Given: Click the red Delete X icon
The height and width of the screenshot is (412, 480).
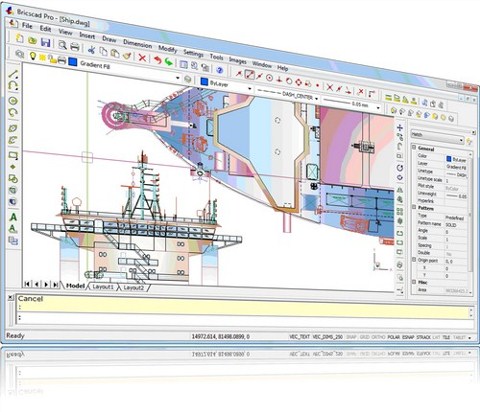Looking at the screenshot, I should coord(142,58).
